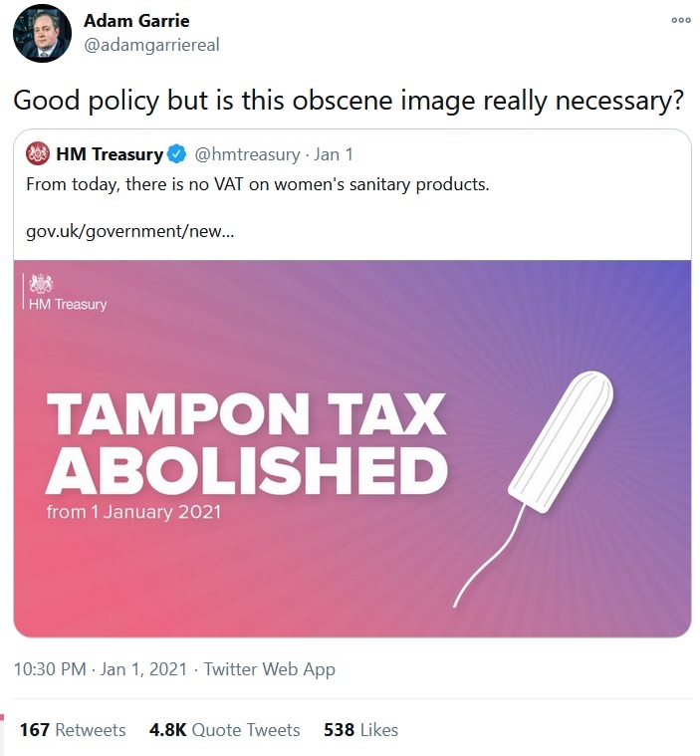Click the tampon illustration in the image
This screenshot has width=700, height=756.
pyautogui.click(x=534, y=488)
